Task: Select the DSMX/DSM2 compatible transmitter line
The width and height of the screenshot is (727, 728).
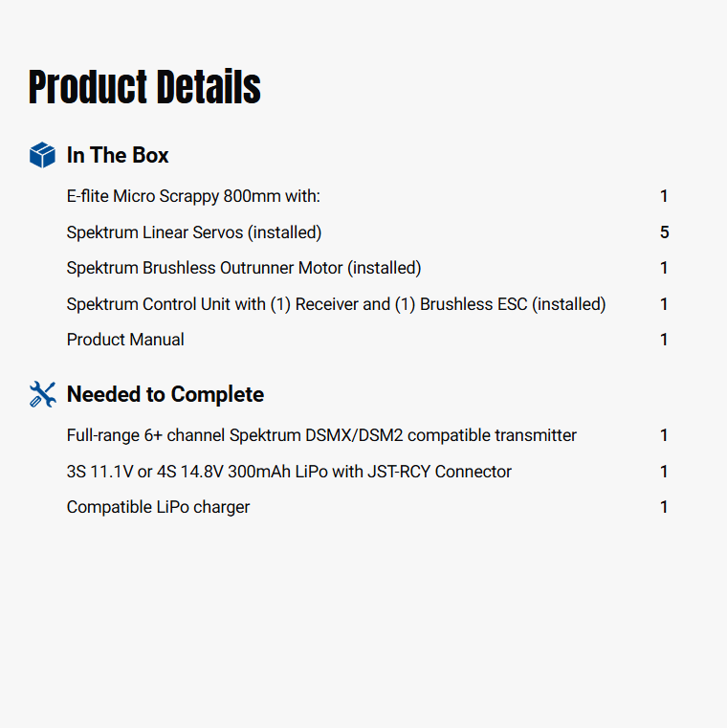Action: [321, 435]
